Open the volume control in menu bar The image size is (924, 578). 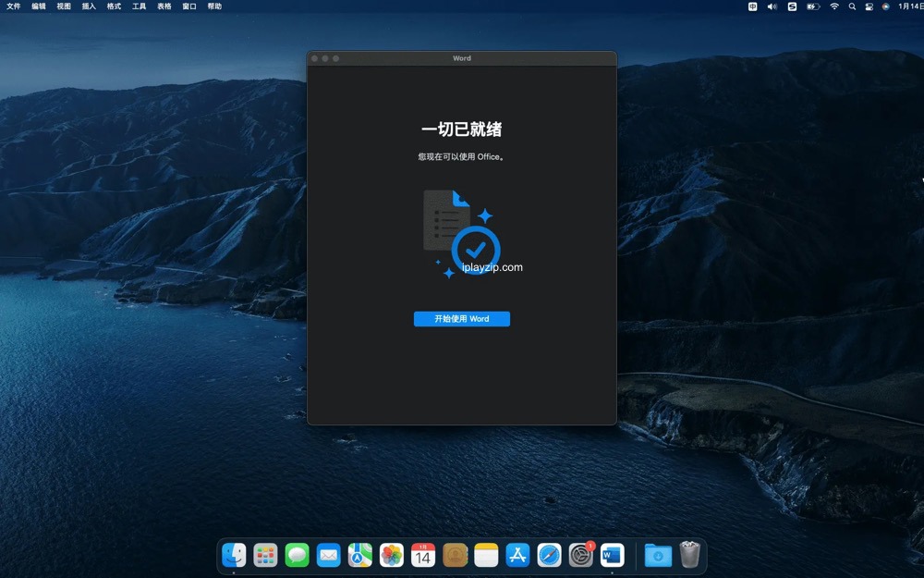coord(772,6)
